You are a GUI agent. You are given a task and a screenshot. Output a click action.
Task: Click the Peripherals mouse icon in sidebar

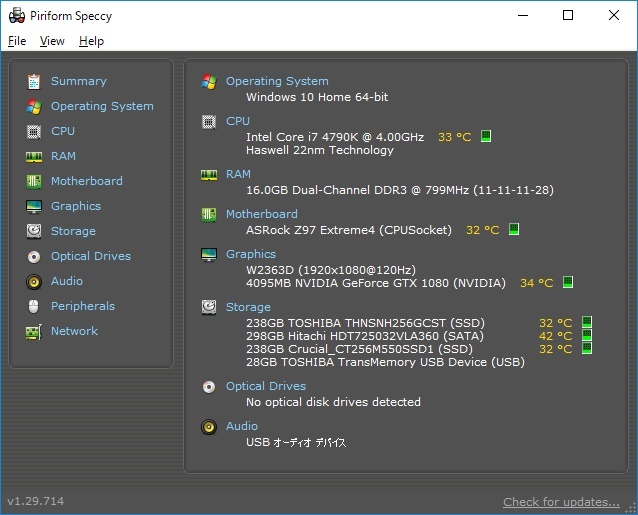[34, 306]
